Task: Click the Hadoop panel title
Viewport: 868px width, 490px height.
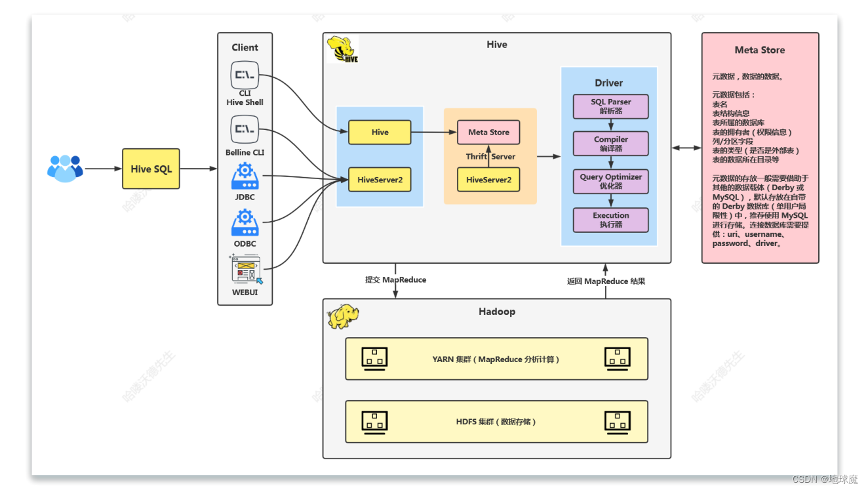Action: pos(497,312)
